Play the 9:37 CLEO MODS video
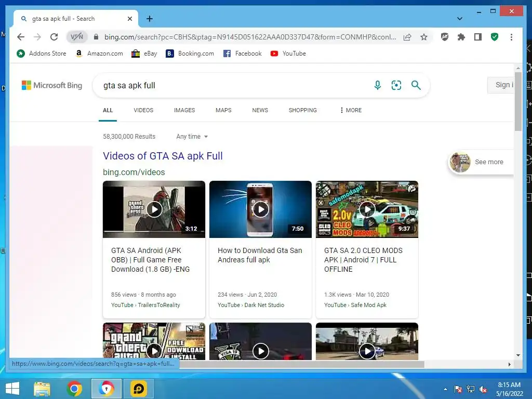 [x=367, y=209]
